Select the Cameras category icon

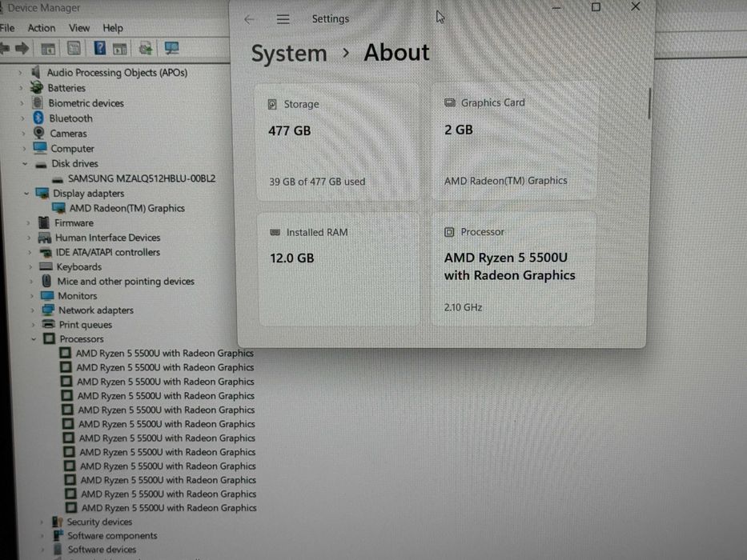click(x=39, y=133)
